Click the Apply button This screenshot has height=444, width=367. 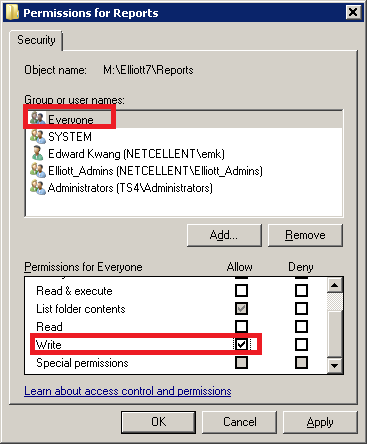coord(320,422)
